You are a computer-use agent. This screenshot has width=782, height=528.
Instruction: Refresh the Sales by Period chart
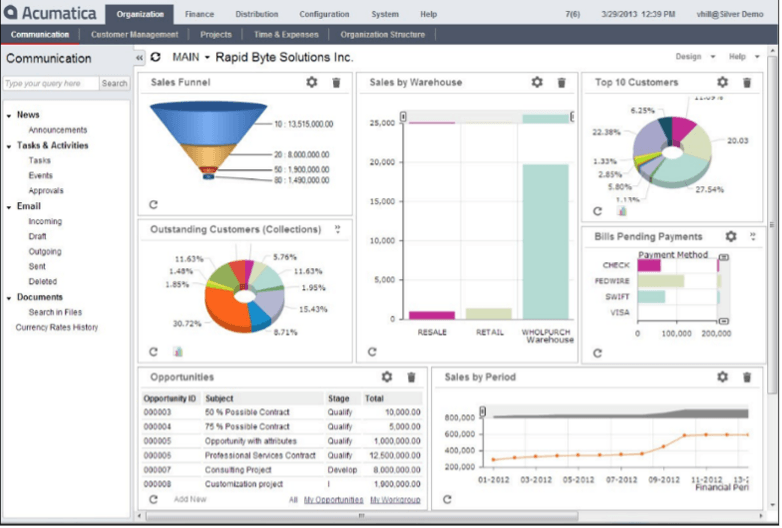click(x=447, y=499)
